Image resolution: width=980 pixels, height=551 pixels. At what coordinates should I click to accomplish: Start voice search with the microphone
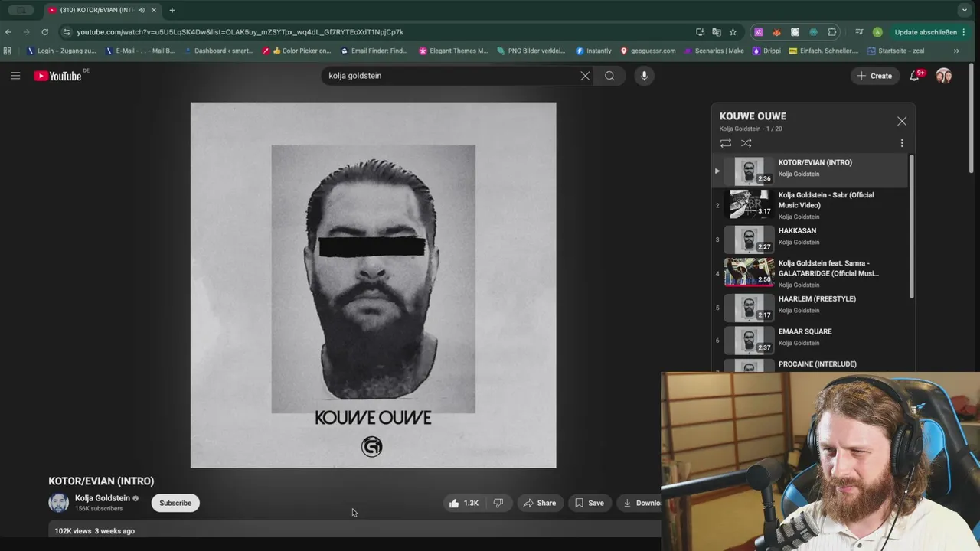644,76
